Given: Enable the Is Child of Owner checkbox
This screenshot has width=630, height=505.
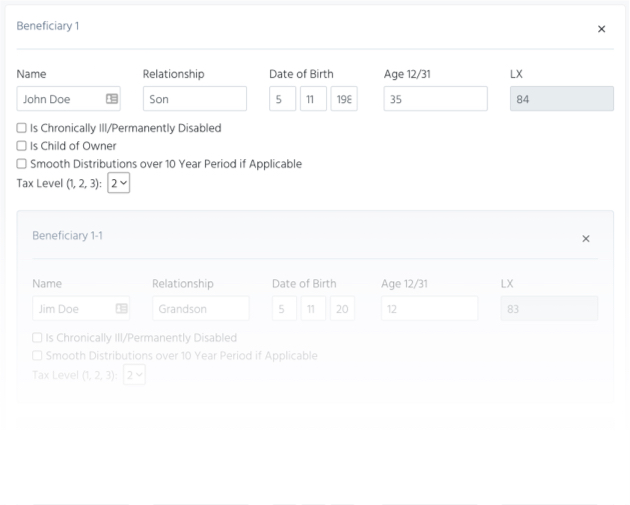Looking at the screenshot, I should pyautogui.click(x=22, y=146).
